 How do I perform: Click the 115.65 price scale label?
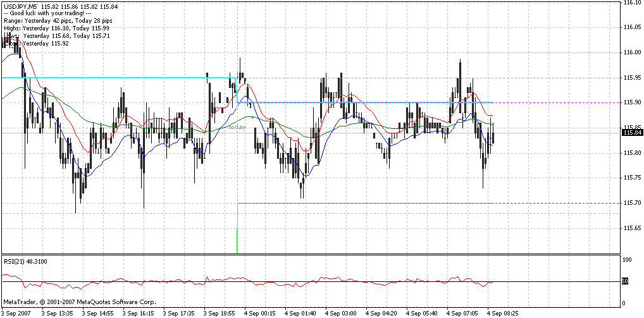coord(632,228)
